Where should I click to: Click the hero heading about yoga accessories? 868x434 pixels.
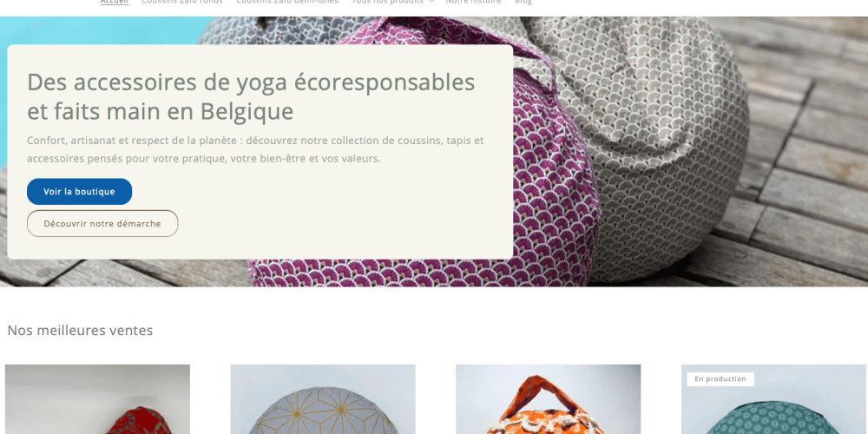coord(251,96)
